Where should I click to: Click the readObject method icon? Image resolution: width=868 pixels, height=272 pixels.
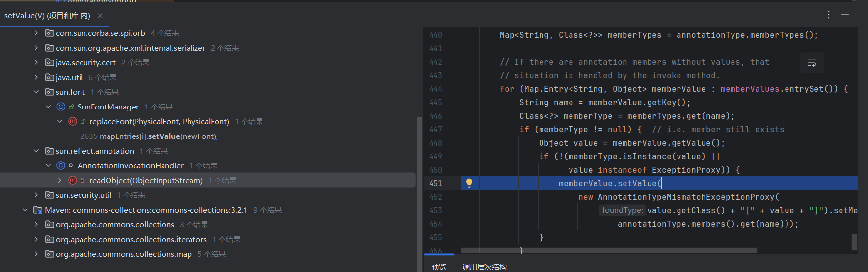click(x=73, y=180)
